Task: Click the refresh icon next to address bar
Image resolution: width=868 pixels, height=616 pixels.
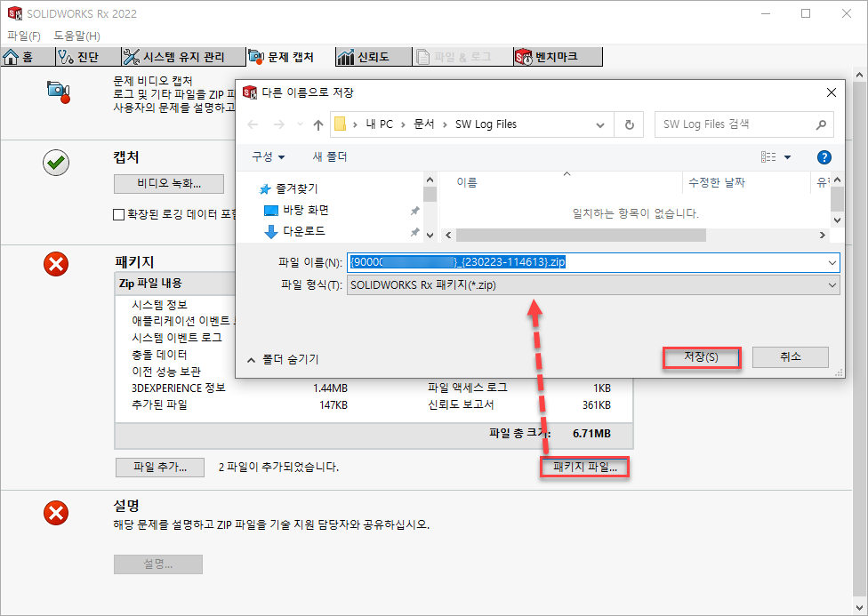Action: [x=630, y=124]
